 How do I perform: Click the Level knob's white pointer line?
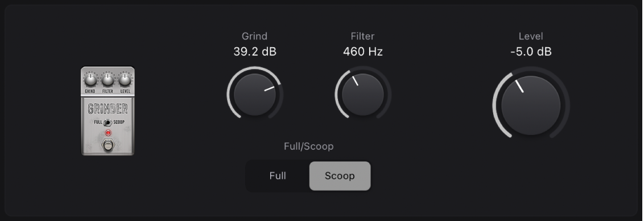tap(519, 86)
